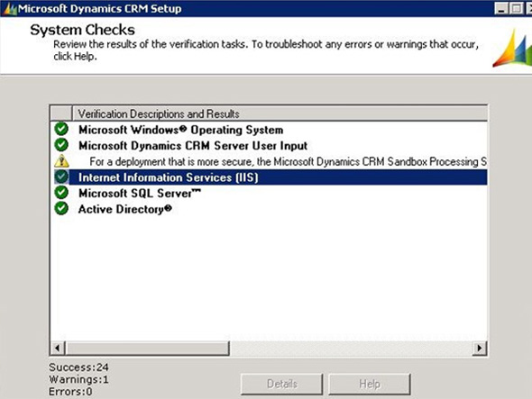Viewport: 532px width, 399px height.
Task: Click check icon beside Internet Information Services
Action: pyautogui.click(x=61, y=177)
